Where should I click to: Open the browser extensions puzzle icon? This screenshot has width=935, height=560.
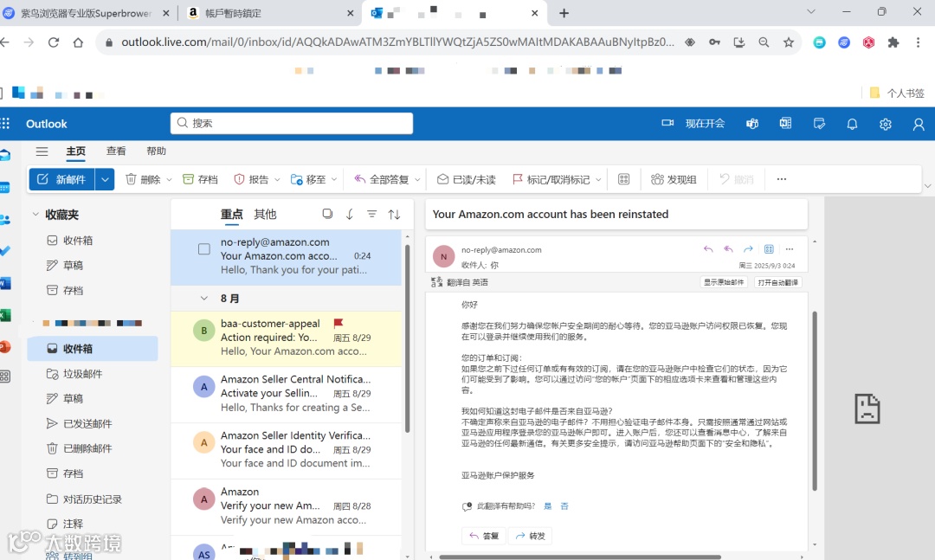[x=893, y=42]
